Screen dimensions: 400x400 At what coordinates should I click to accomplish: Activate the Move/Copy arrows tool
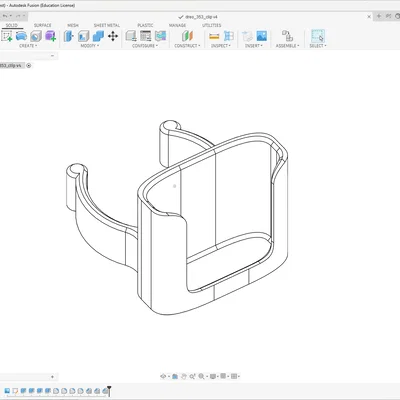pyautogui.click(x=113, y=36)
